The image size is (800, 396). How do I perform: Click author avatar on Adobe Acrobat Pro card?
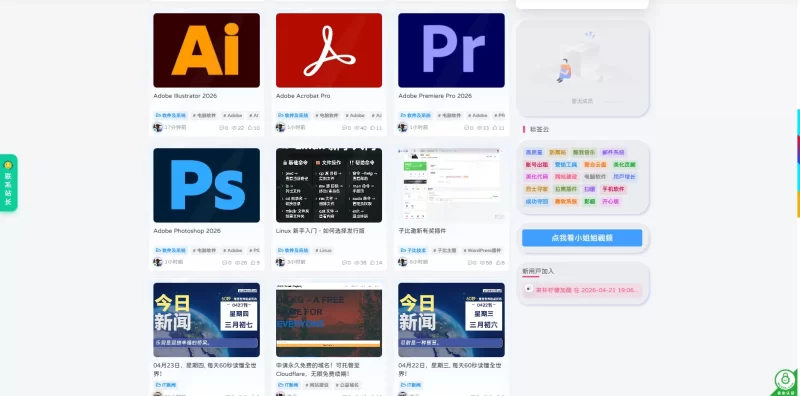point(280,128)
